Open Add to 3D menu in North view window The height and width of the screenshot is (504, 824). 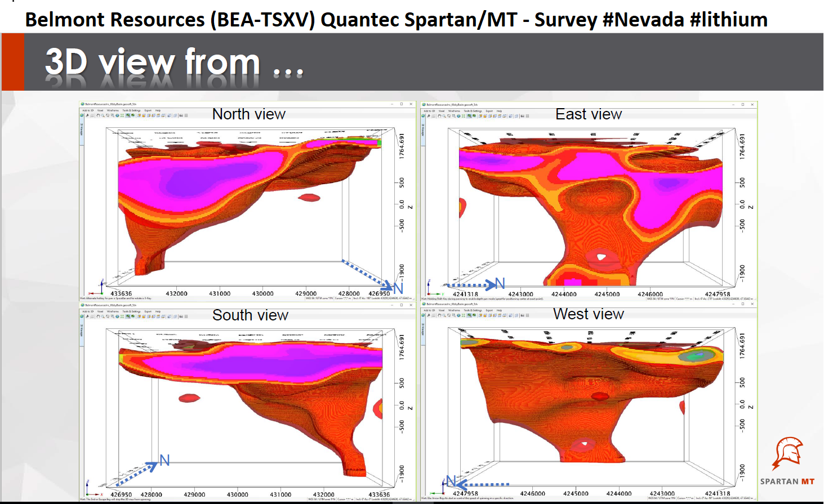pyautogui.click(x=88, y=110)
